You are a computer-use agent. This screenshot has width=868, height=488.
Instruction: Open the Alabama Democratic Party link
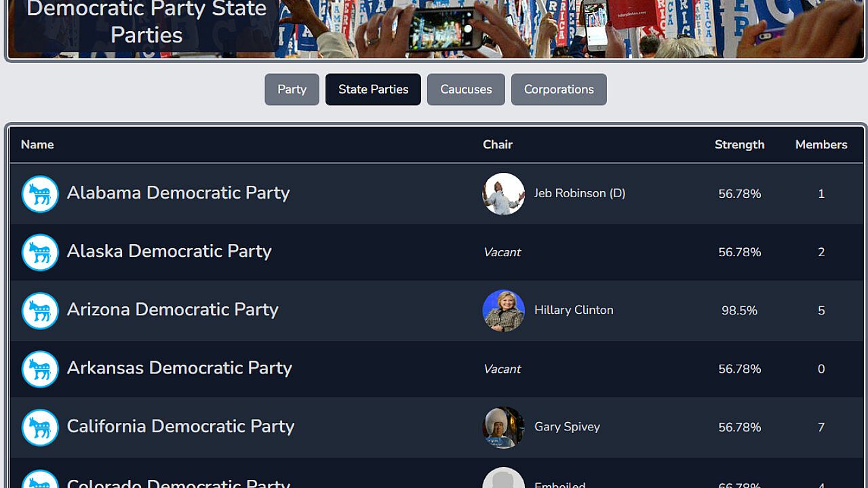point(178,193)
